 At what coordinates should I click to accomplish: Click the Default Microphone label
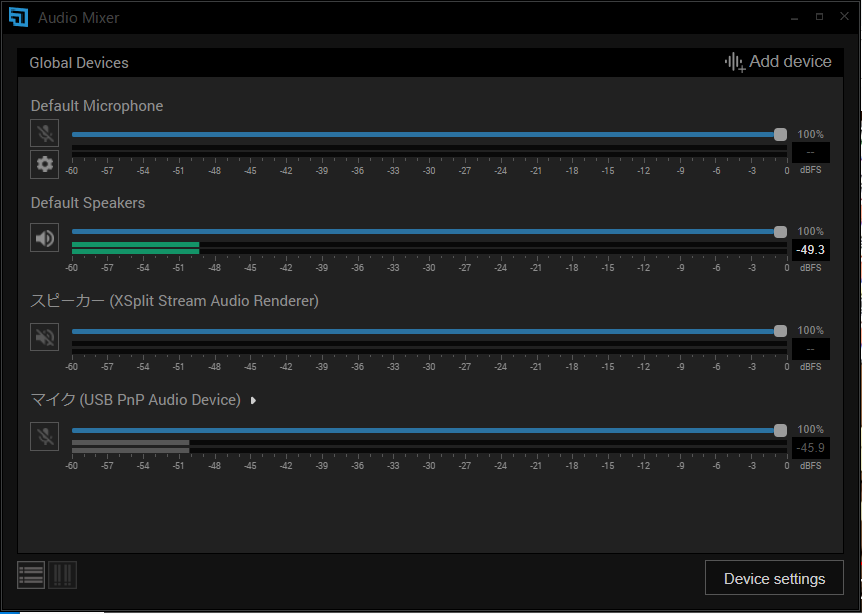[x=97, y=106]
